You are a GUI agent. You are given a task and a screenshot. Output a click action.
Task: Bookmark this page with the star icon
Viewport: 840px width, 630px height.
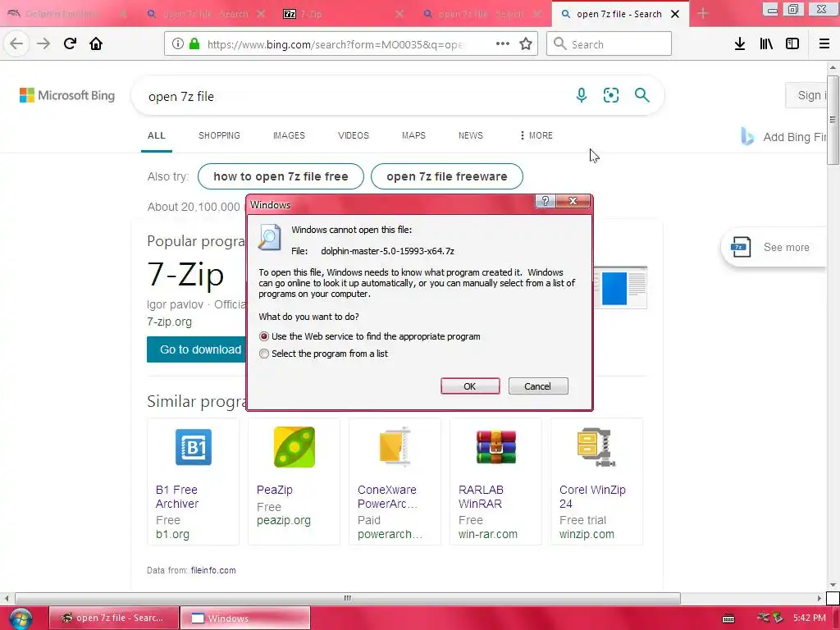pos(526,44)
